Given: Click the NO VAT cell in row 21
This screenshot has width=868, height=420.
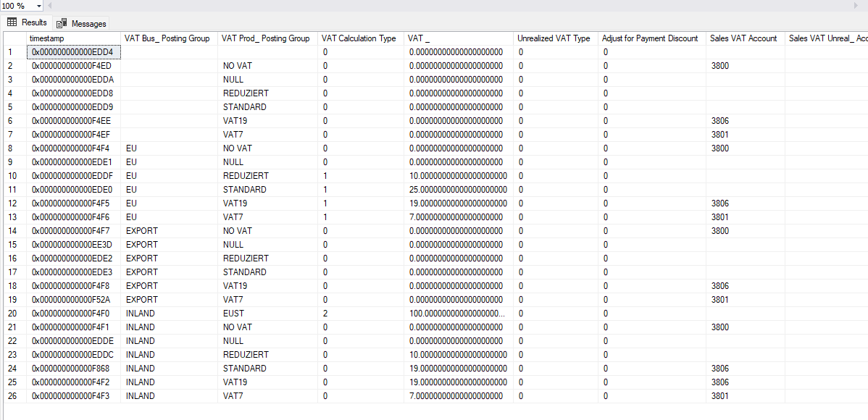Looking at the screenshot, I should (x=267, y=327).
